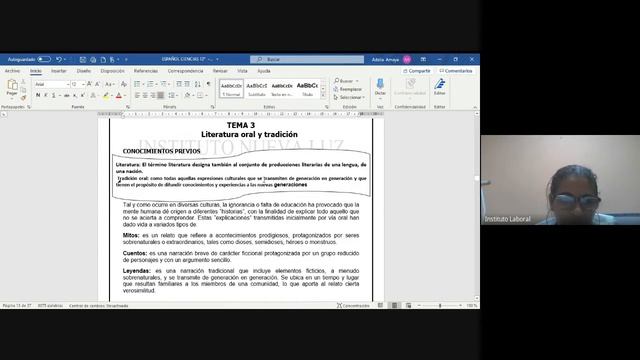Image resolution: width=640 pixels, height=360 pixels.
Task: Click the Compartir button
Action: click(416, 71)
